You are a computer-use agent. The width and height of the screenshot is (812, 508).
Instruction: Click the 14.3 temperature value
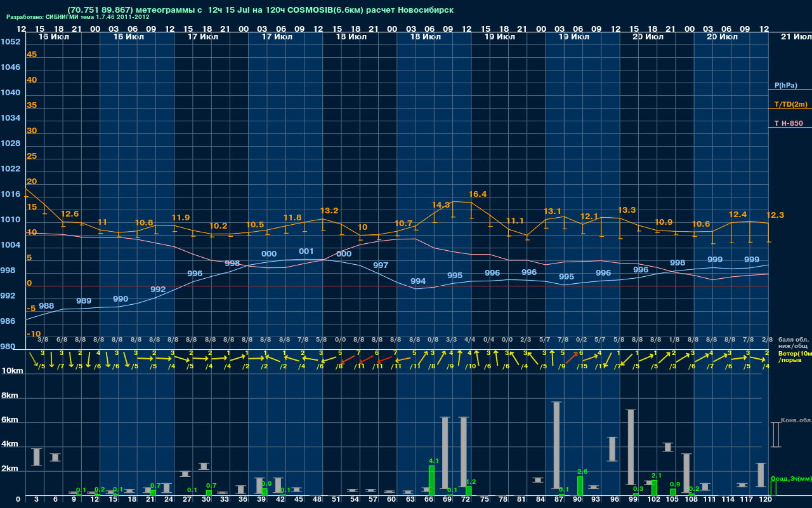pyautogui.click(x=441, y=205)
